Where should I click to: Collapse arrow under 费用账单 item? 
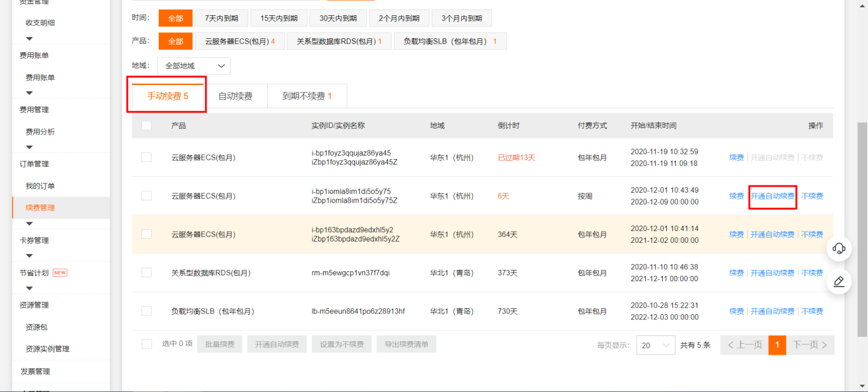(29, 93)
